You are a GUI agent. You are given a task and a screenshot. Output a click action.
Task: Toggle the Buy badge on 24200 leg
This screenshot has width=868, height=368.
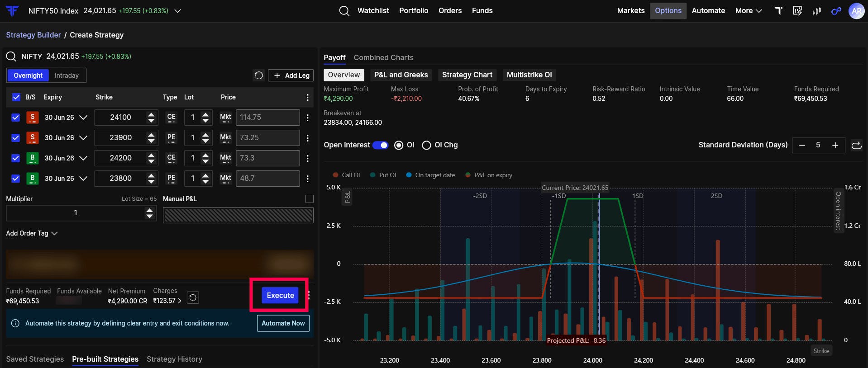[32, 158]
